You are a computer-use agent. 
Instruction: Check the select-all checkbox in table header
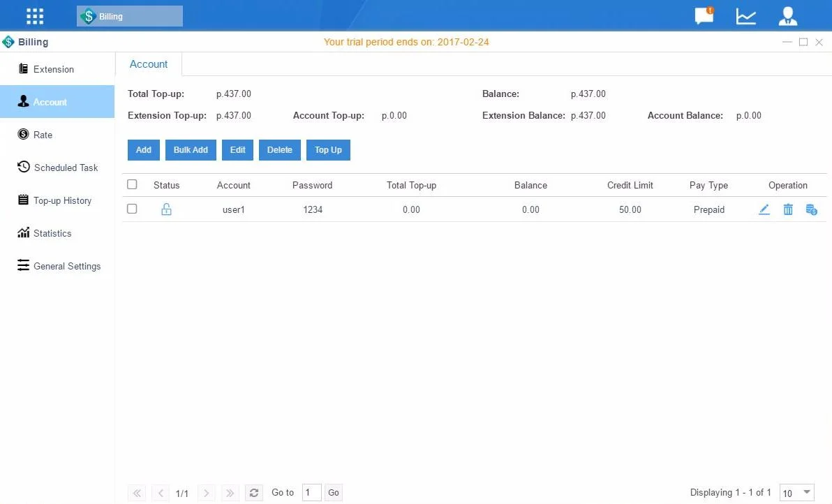(x=132, y=185)
